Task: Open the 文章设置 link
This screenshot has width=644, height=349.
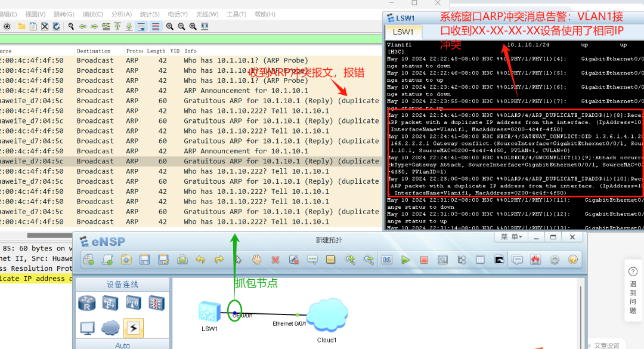Action: click(606, 345)
